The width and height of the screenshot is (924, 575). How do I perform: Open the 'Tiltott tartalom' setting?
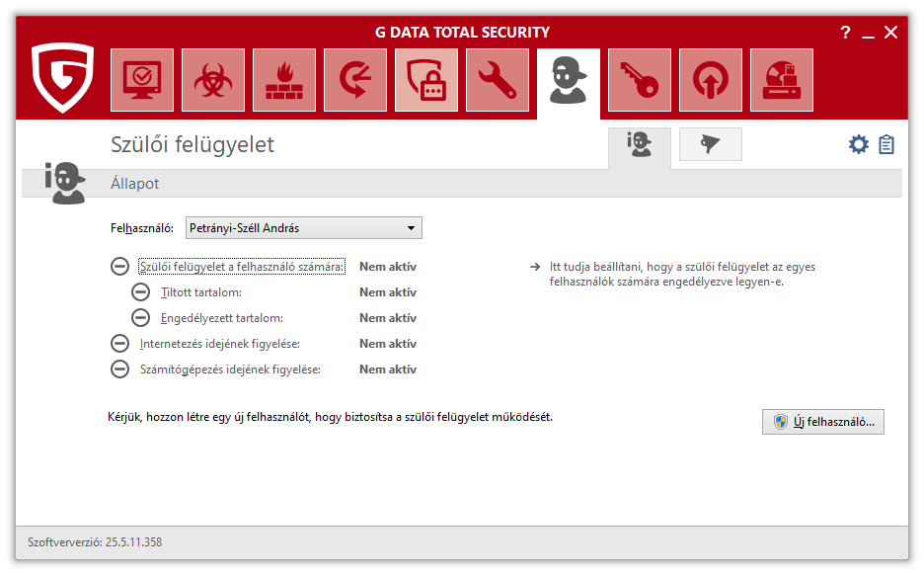[201, 291]
